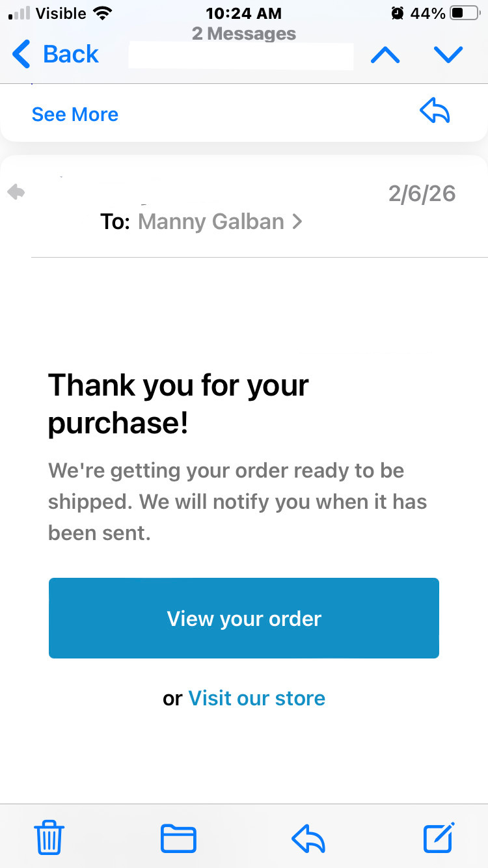Viewport: 488px width, 868px height.
Task: Tap reply arrow beside See More
Action: pyautogui.click(x=435, y=113)
